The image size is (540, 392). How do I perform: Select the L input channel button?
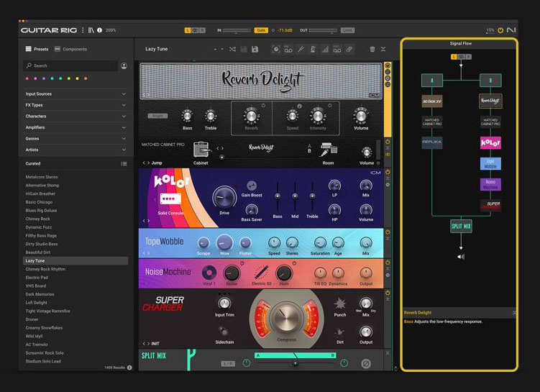click(188, 30)
